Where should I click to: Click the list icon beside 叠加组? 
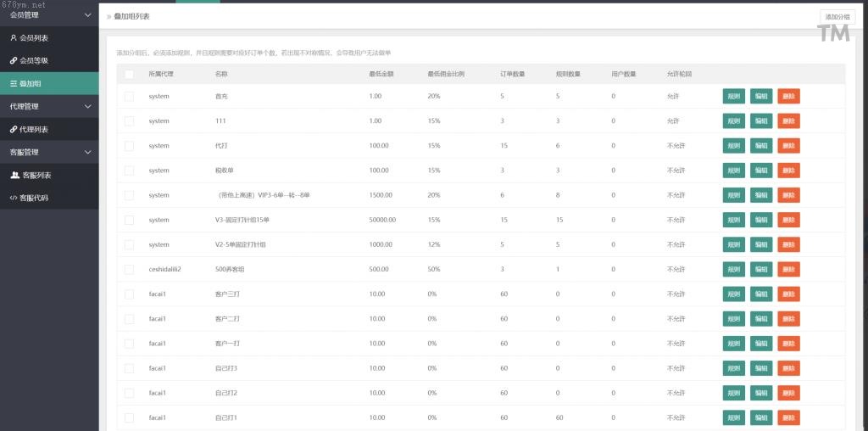coord(13,84)
